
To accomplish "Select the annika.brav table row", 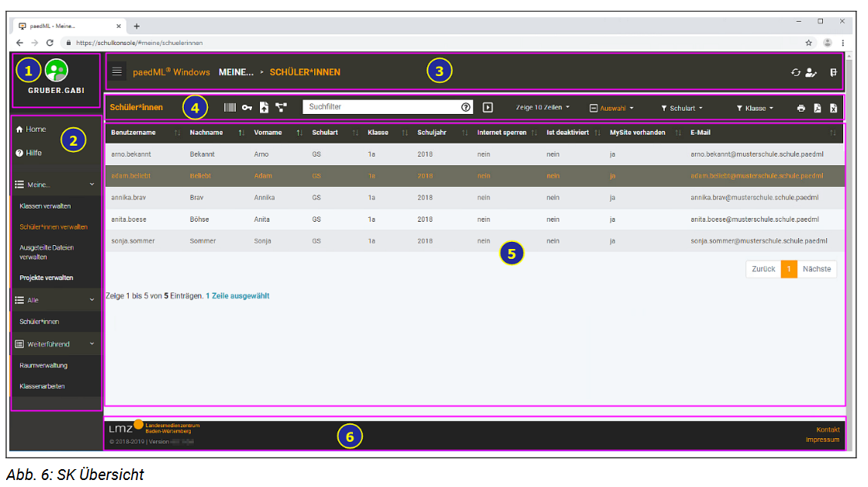I will [x=475, y=198].
